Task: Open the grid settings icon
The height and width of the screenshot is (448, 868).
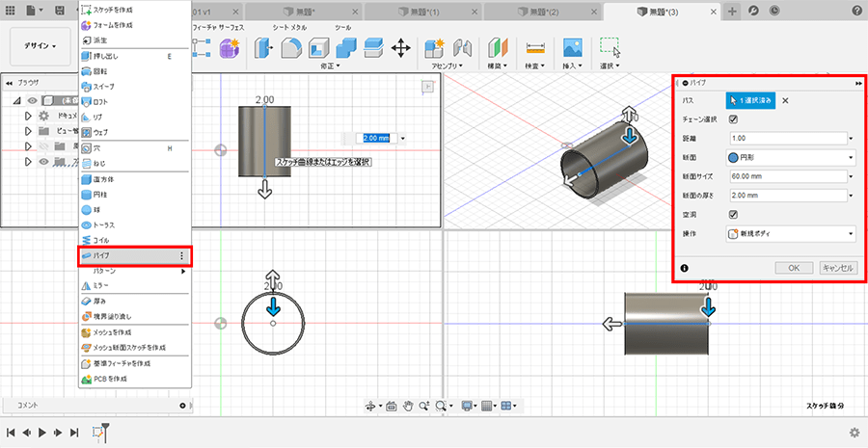Action: [x=489, y=407]
